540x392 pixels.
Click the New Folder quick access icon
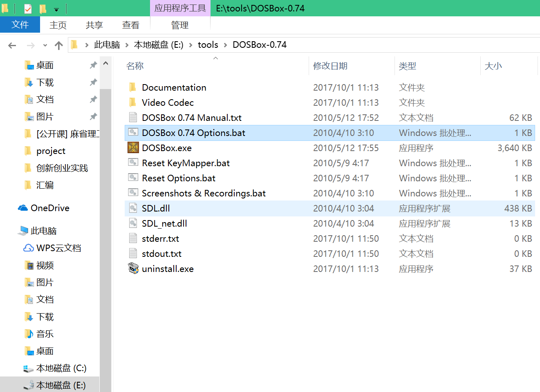point(43,8)
